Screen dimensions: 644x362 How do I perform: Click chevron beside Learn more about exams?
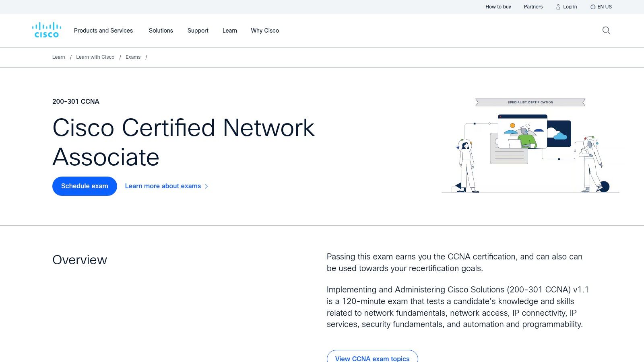point(206,186)
